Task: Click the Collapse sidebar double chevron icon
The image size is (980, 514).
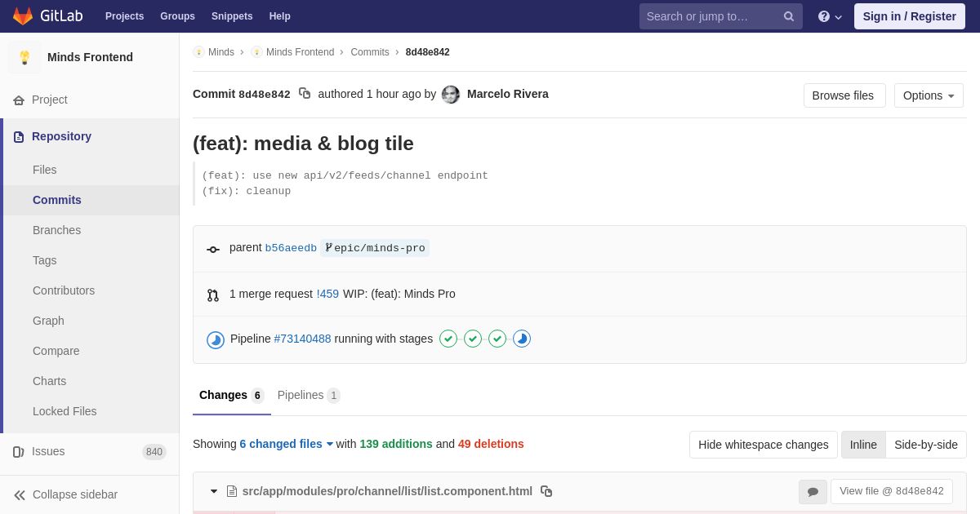Action: click(20, 494)
